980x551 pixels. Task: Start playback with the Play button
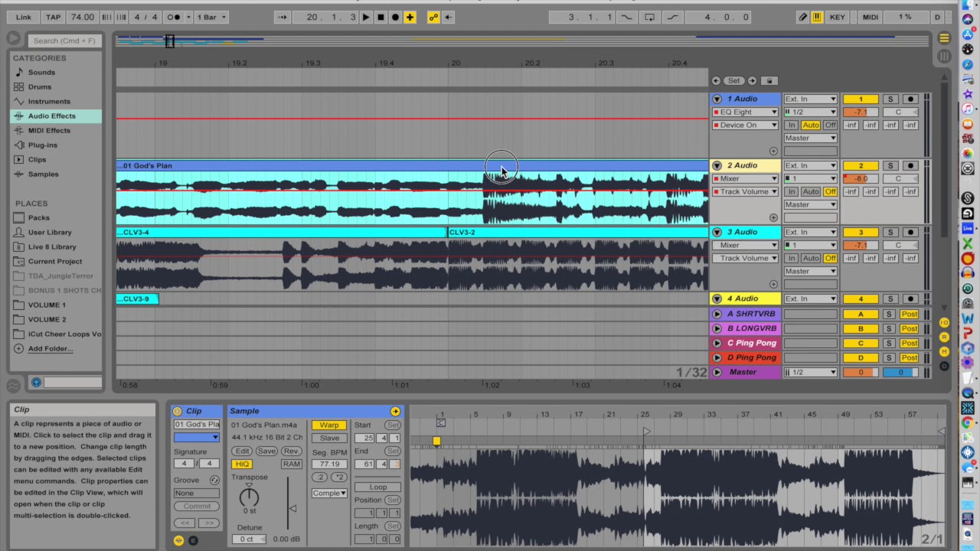pos(366,17)
